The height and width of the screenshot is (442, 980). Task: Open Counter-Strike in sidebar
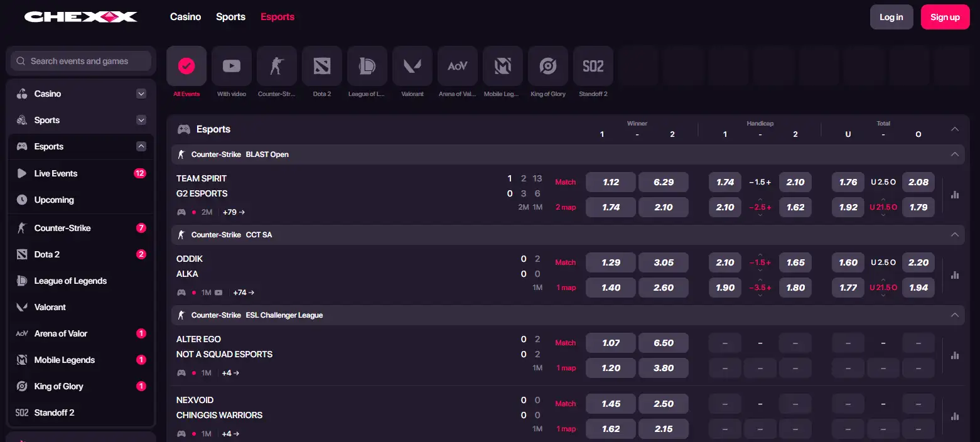pyautogui.click(x=81, y=228)
